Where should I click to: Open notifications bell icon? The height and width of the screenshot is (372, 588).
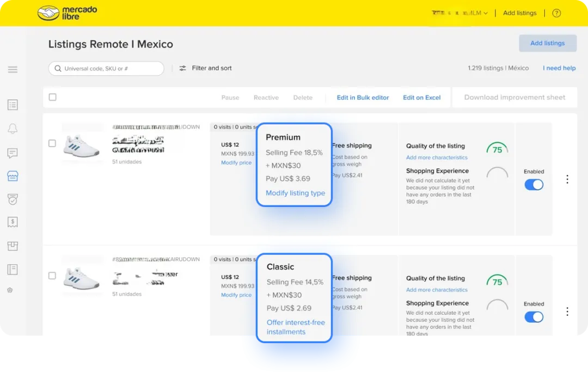(x=13, y=129)
